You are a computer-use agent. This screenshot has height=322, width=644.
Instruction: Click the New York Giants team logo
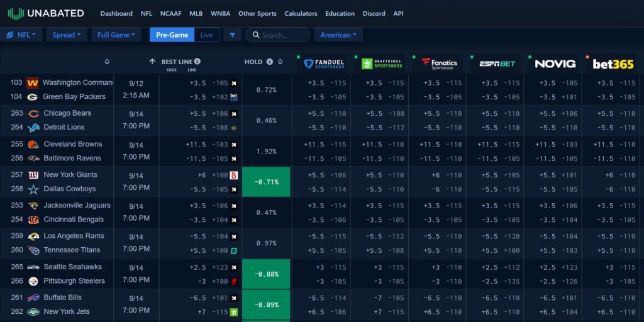click(x=33, y=175)
